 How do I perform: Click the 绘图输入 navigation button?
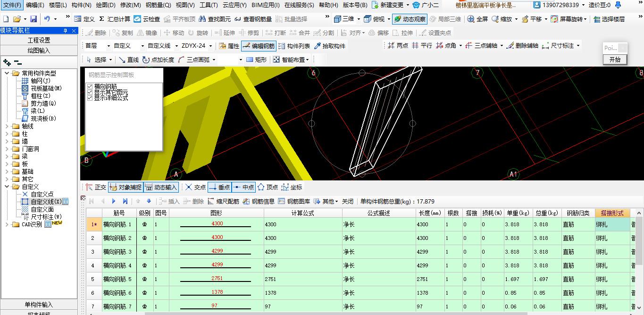tap(39, 51)
